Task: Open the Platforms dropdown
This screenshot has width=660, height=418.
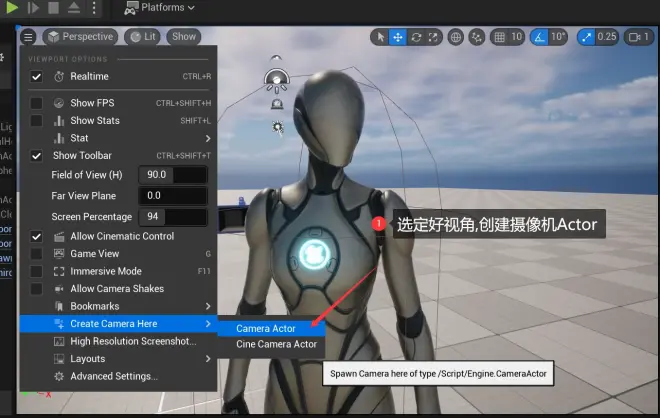Action: 160,8
